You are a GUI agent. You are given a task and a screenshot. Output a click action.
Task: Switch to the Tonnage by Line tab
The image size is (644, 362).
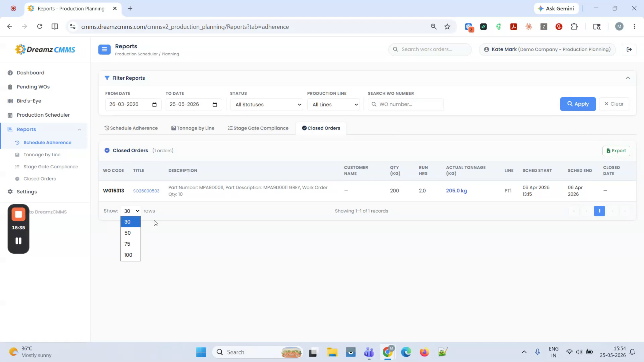[193, 128]
